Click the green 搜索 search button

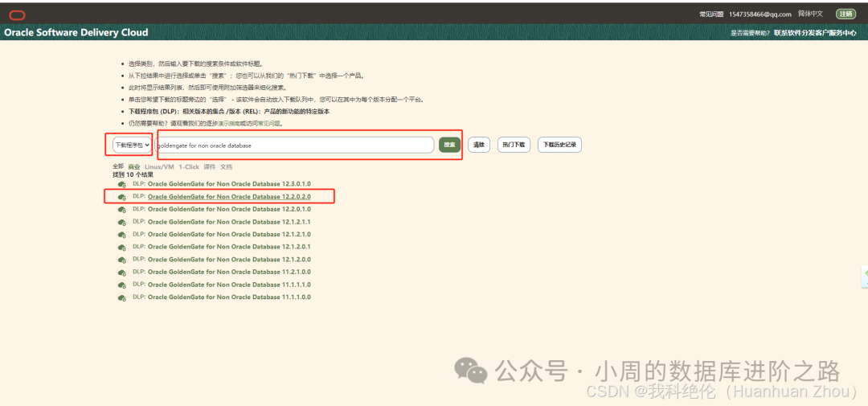[449, 146]
